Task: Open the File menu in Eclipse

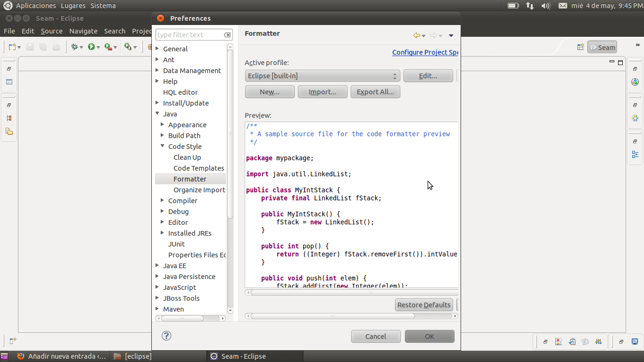Action: click(9, 31)
